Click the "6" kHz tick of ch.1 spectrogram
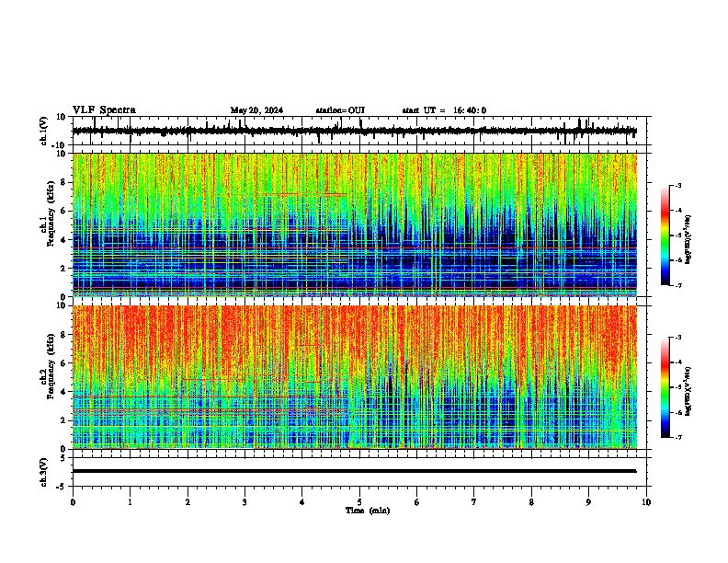Image resolution: width=728 pixels, height=563 pixels. [x=64, y=211]
